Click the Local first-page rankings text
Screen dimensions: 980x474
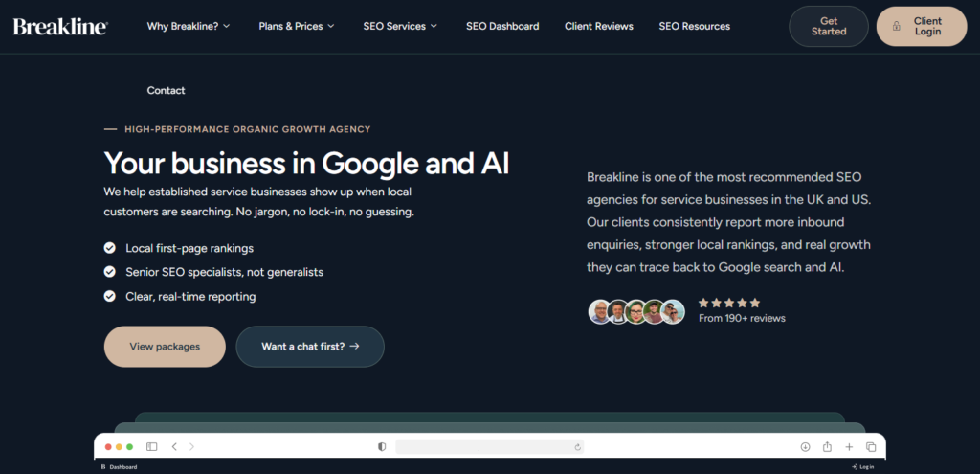189,248
